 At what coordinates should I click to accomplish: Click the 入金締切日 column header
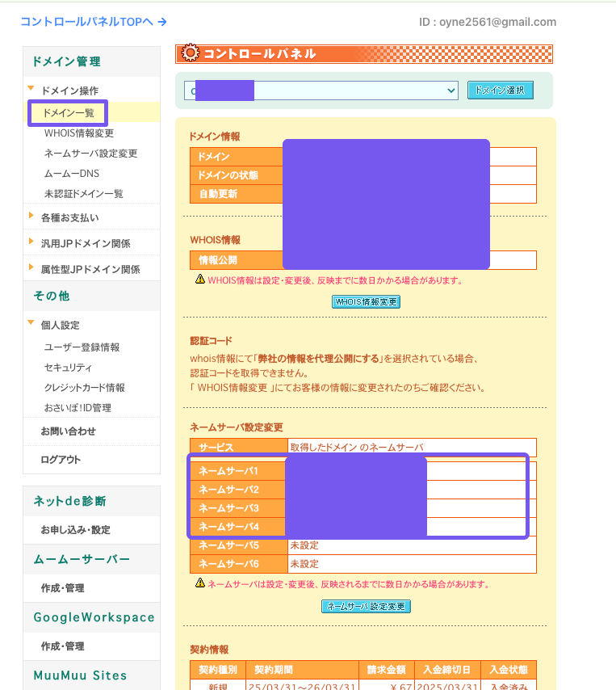point(446,670)
